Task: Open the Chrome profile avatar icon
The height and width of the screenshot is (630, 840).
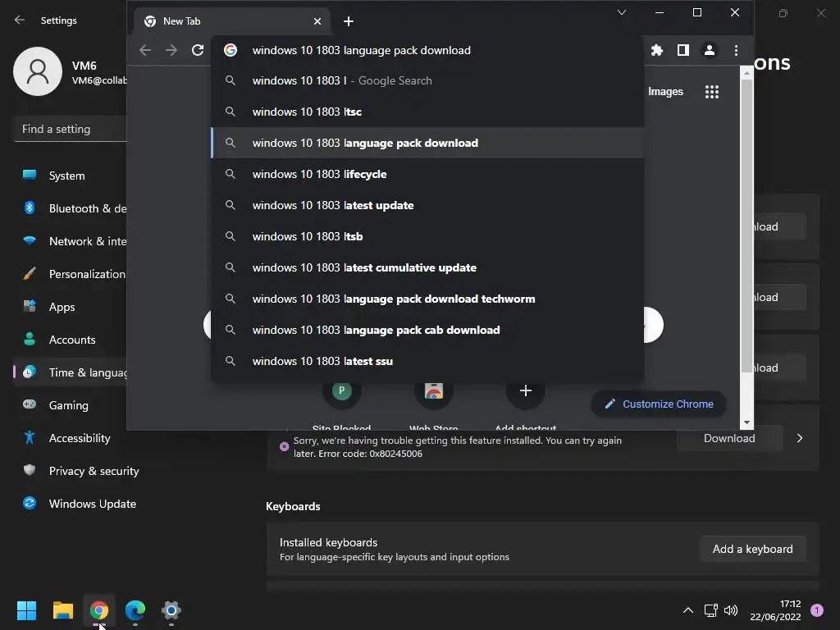Action: click(x=710, y=50)
